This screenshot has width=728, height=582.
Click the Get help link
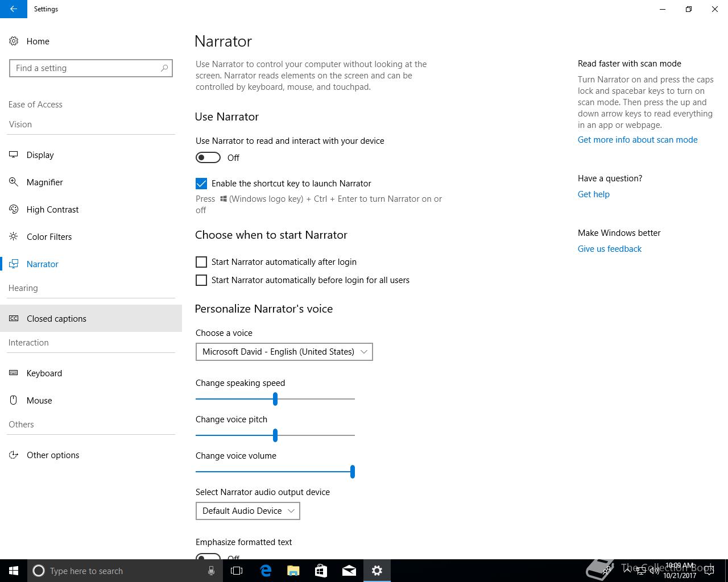click(594, 194)
